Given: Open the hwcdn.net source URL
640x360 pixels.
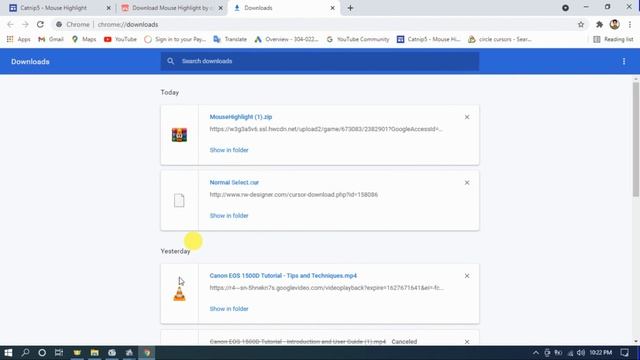Looking at the screenshot, I should pyautogui.click(x=326, y=129).
